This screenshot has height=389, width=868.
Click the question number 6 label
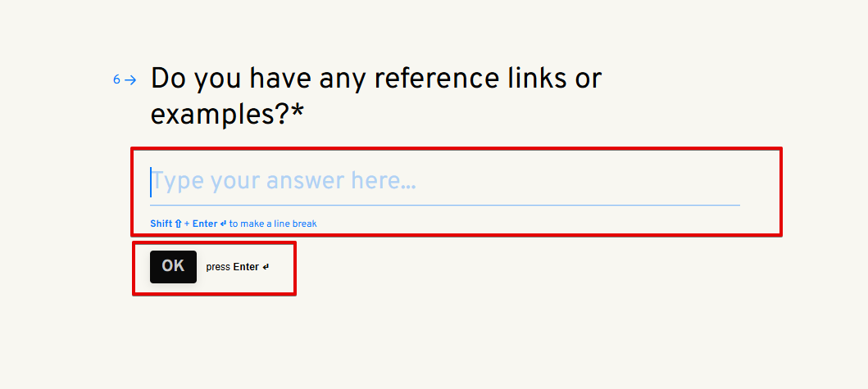point(116,80)
